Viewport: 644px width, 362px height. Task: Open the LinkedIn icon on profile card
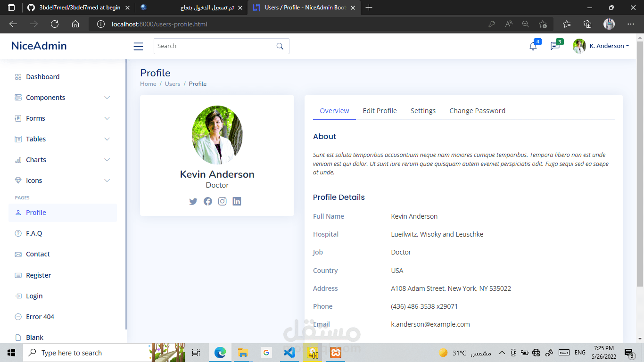tap(237, 201)
